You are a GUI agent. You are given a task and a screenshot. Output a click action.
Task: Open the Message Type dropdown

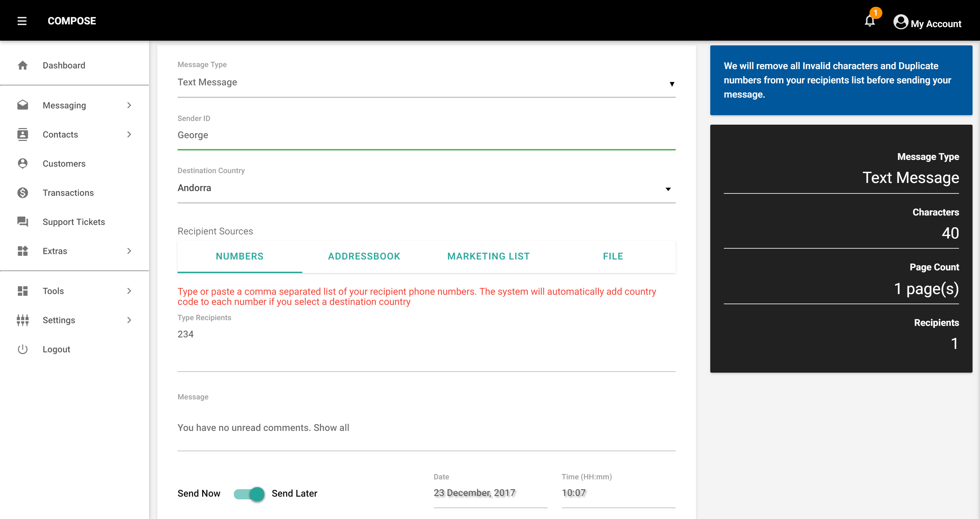(426, 83)
